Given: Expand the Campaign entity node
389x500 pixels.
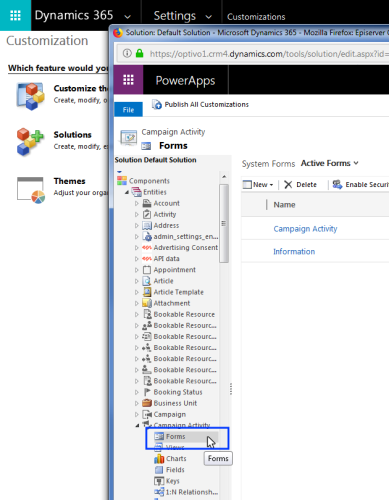Looking at the screenshot, I should (136, 414).
